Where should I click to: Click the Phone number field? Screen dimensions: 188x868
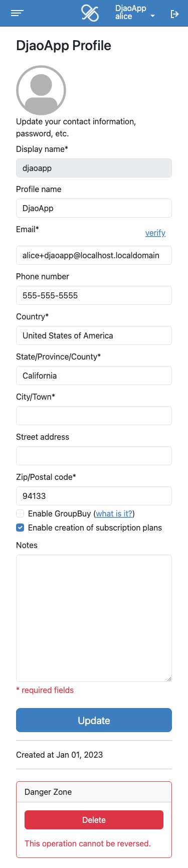point(94,295)
